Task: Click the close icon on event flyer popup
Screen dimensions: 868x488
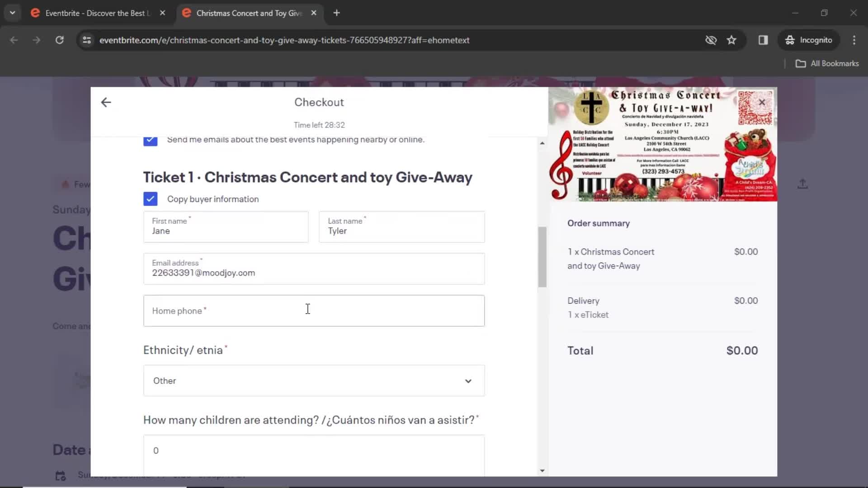Action: (x=763, y=101)
